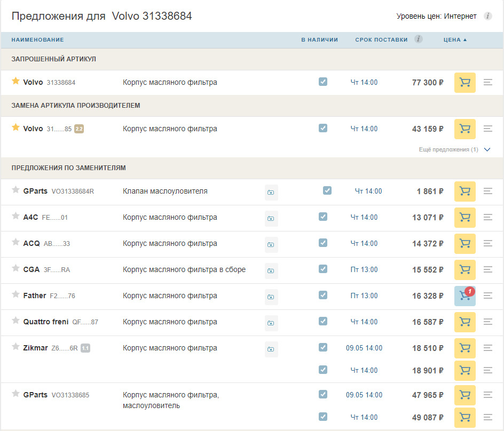504x431 pixels.
Task: Add the Volvo 43 159 ₽ replacement to cart
Action: coord(465,129)
